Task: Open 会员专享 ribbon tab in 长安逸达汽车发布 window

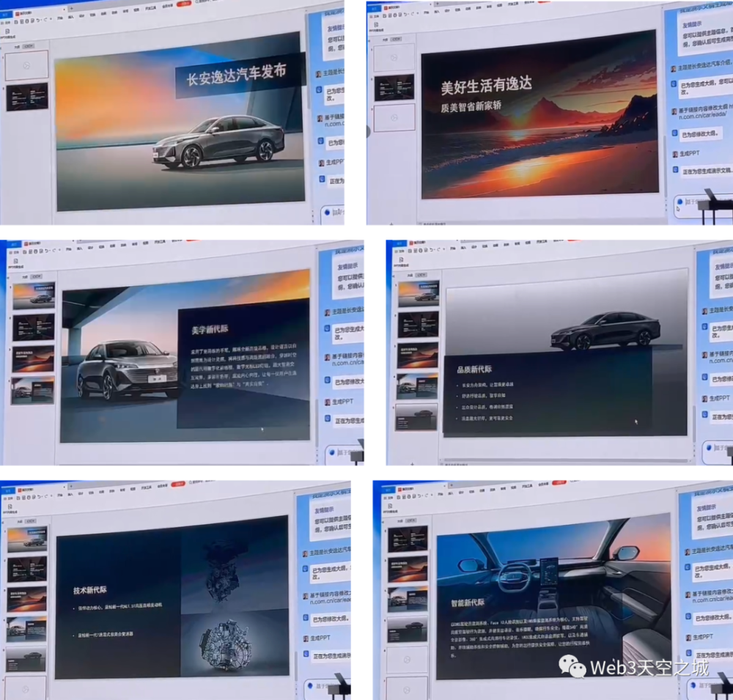Action: (x=168, y=6)
